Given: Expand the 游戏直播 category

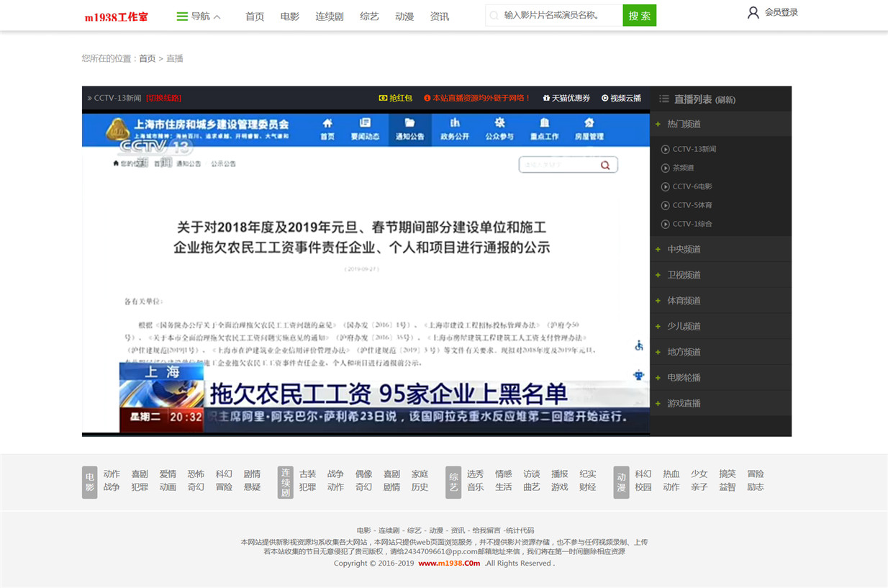Looking at the screenshot, I should point(720,403).
